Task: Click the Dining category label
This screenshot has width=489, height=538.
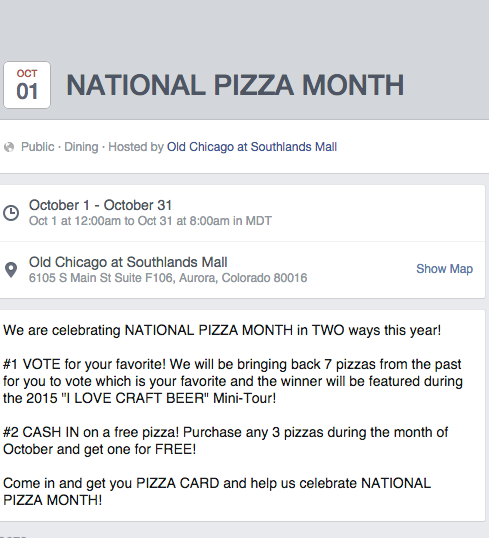Action: pyautogui.click(x=81, y=147)
